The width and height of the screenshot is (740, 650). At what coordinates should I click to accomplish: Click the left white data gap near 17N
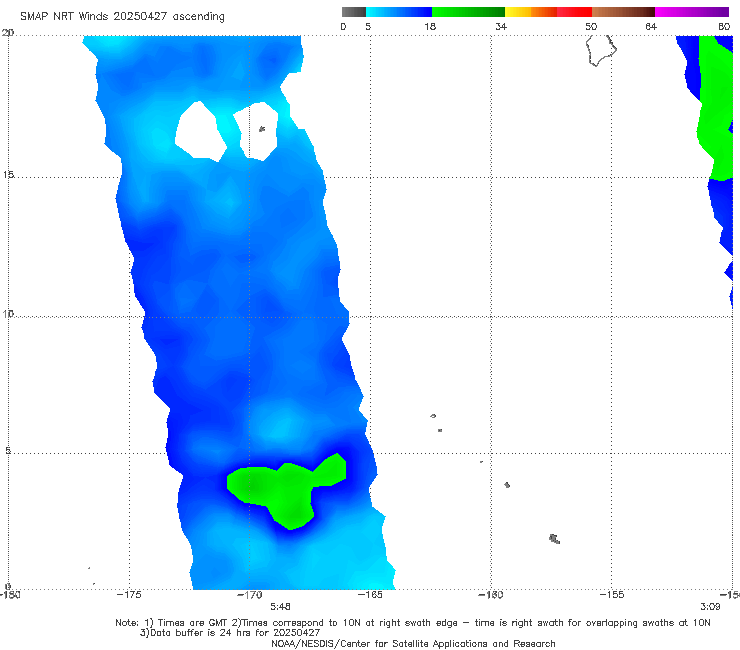click(x=201, y=131)
